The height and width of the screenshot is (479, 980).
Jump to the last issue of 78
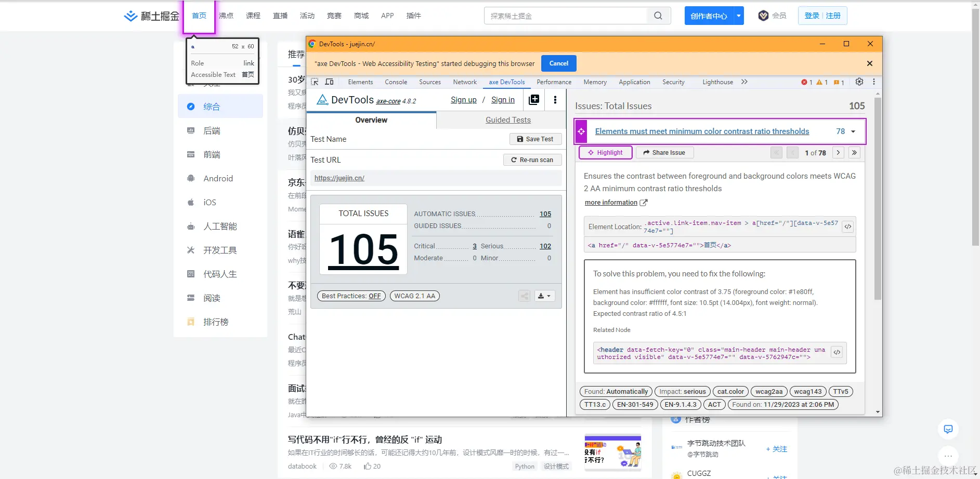(x=854, y=153)
